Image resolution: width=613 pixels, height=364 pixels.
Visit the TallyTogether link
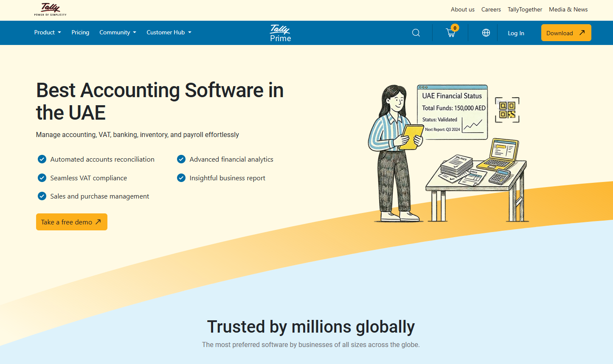525,9
